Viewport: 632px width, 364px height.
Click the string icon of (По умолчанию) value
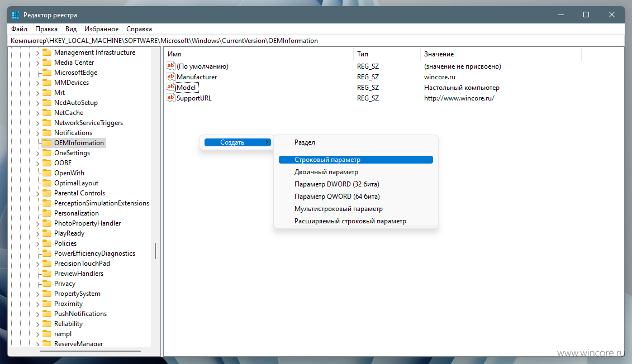click(171, 66)
